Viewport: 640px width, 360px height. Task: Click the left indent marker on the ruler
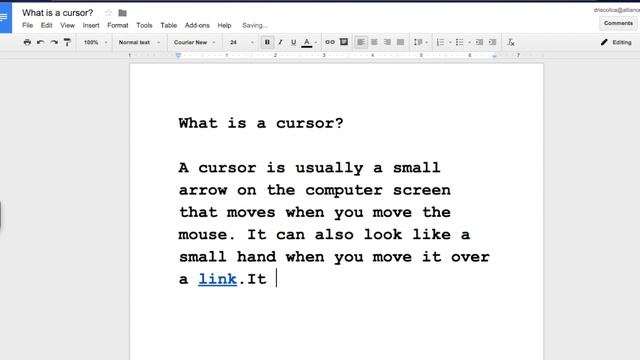coord(178,55)
